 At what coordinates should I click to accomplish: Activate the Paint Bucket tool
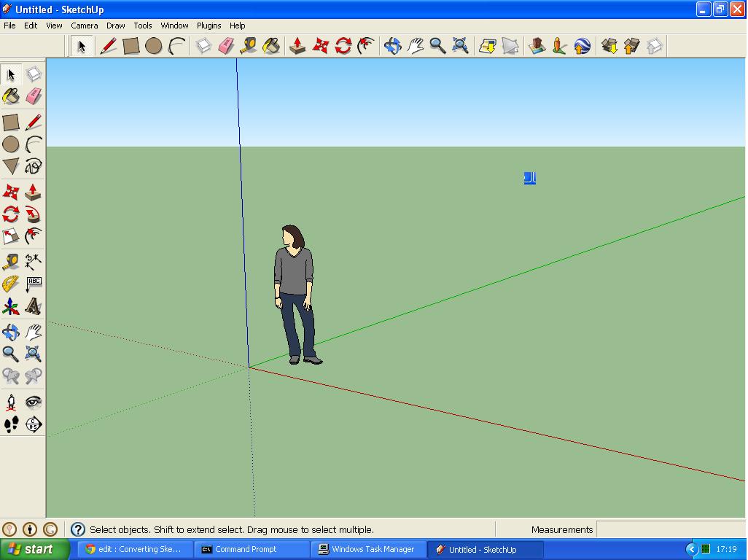[x=271, y=45]
